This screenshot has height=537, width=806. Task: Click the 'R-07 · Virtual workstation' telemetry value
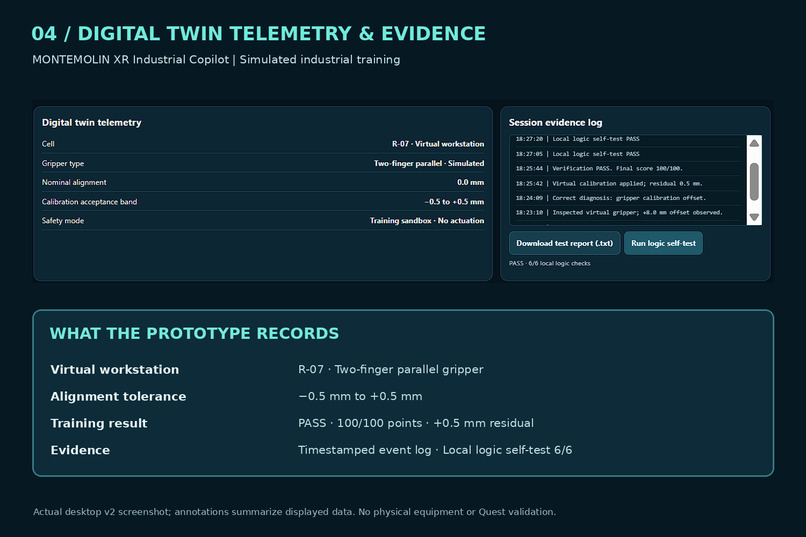438,144
